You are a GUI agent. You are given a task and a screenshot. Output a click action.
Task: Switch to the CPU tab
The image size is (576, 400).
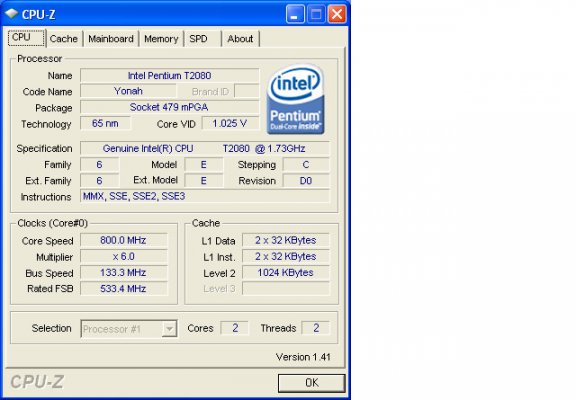pos(26,37)
